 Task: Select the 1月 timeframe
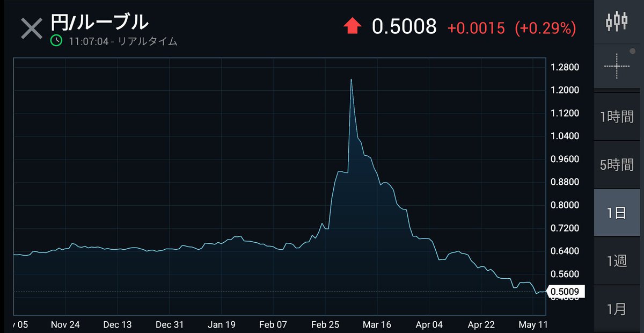click(x=617, y=309)
